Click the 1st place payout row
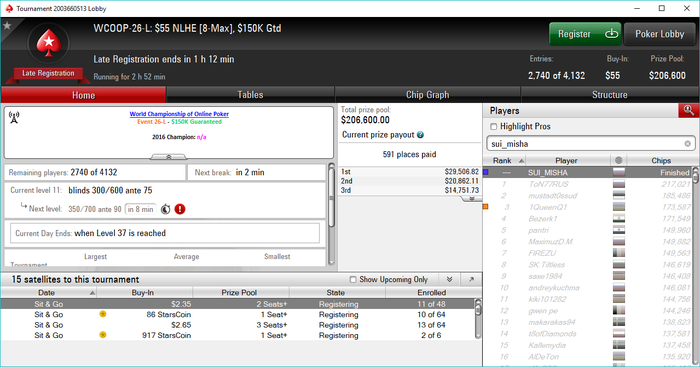The image size is (700, 367). pyautogui.click(x=409, y=171)
